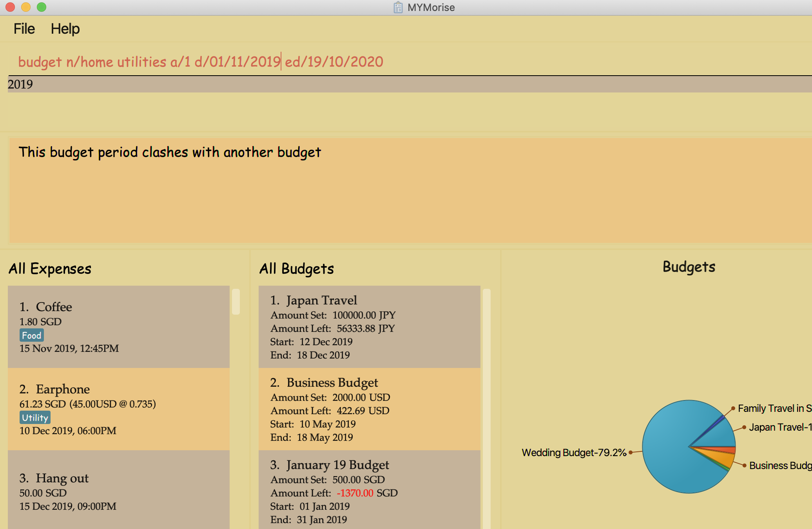
Task: Select the Coffee expense card
Action: [x=118, y=326]
